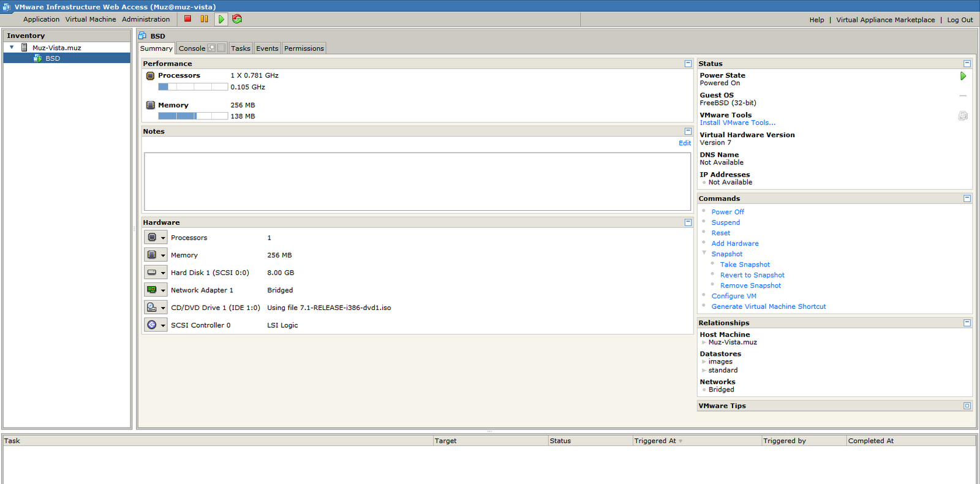Click the images datastore entry

click(x=720, y=361)
